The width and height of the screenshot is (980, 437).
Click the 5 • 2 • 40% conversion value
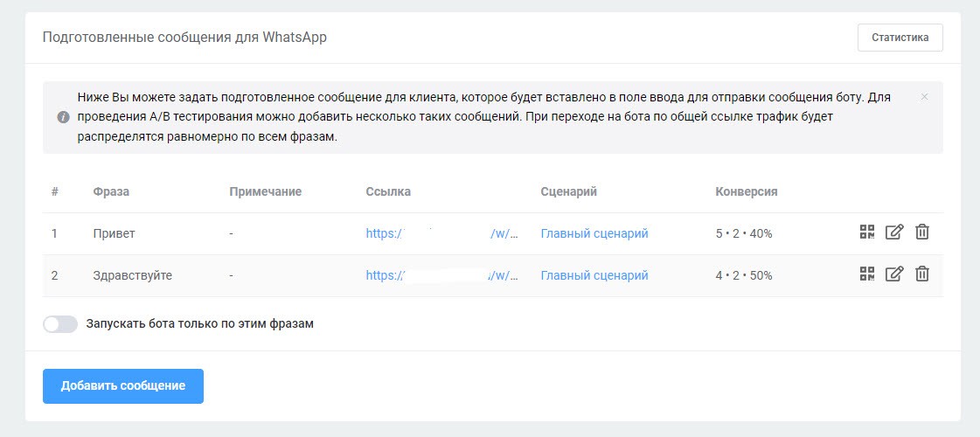pos(743,233)
